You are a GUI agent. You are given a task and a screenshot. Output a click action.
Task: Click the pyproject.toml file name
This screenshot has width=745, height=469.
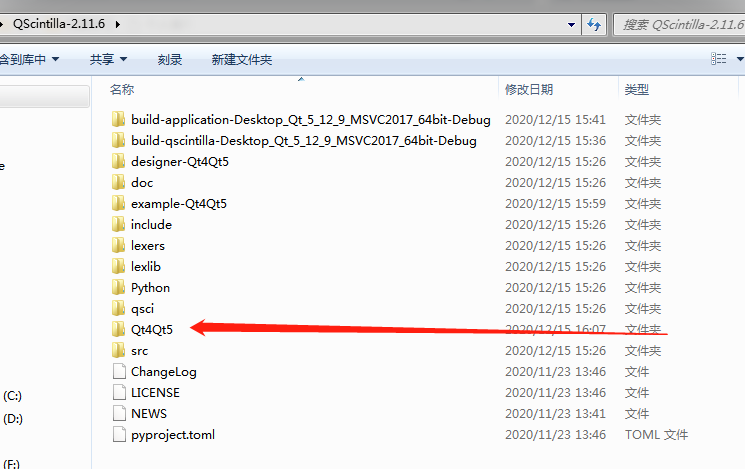172,435
